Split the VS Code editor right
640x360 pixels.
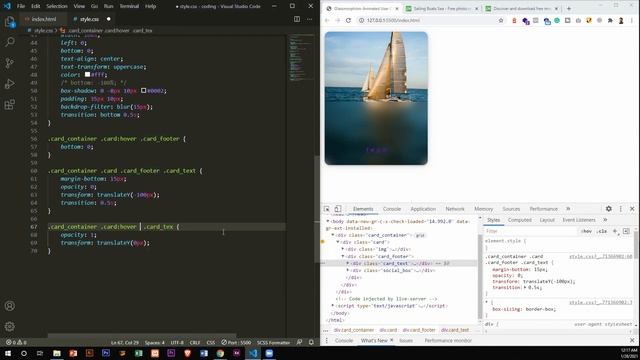coord(297,19)
